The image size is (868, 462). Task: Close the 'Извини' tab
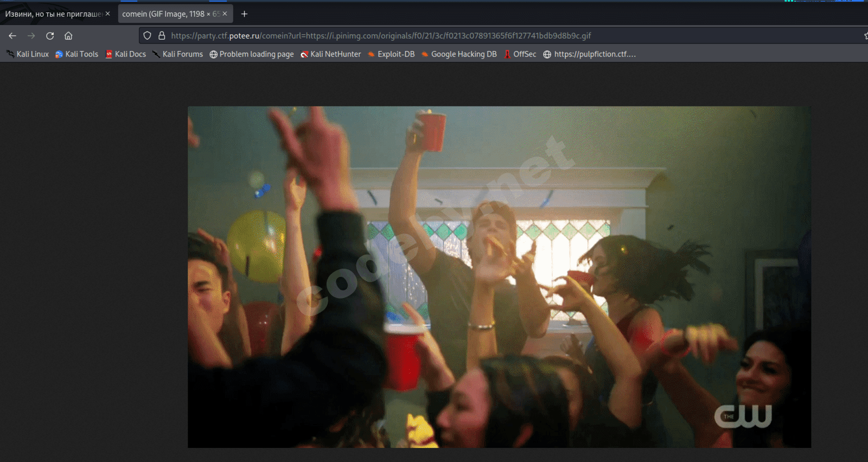tap(107, 14)
